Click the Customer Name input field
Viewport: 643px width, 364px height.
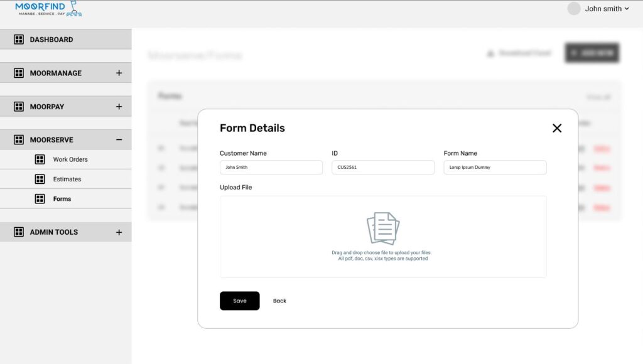pos(271,168)
